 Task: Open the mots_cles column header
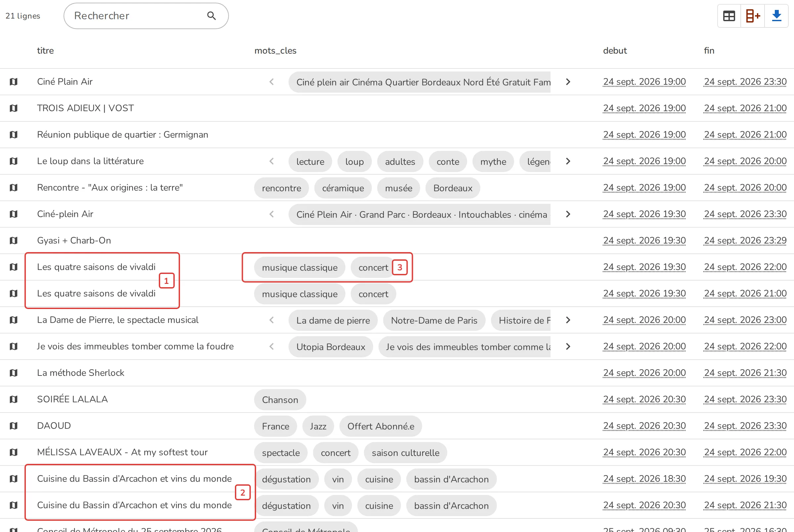pyautogui.click(x=275, y=51)
